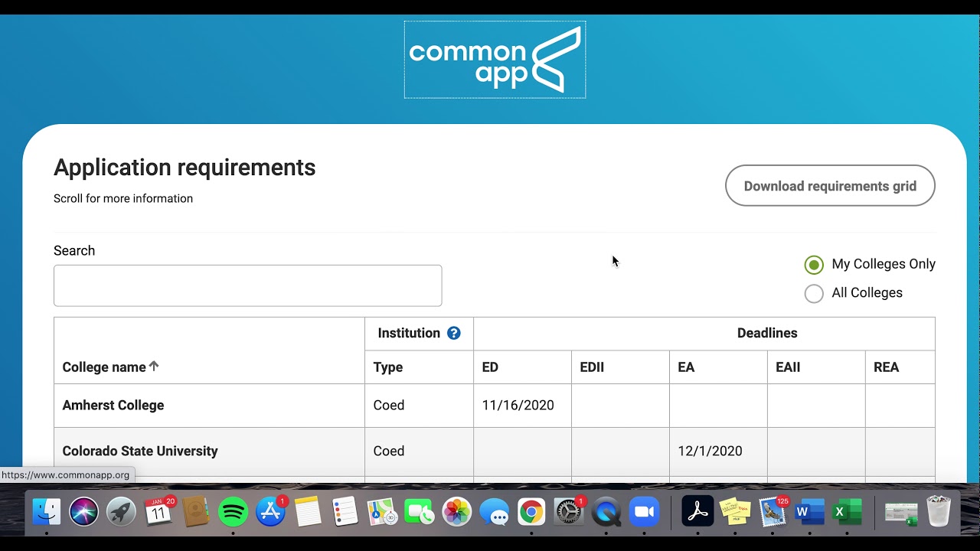Click Download requirements grid button
The image size is (980, 551).
pos(830,185)
